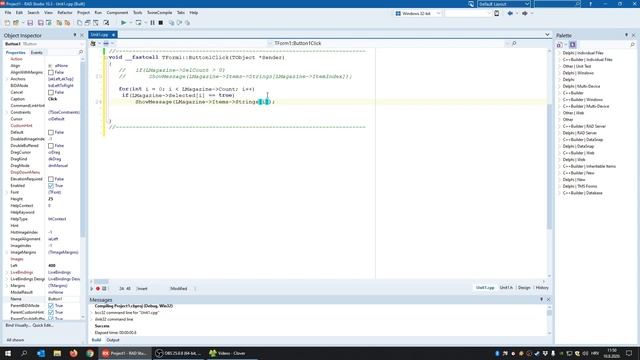Click the Bind Visually link
Screen dimensions: 640x360
tap(18, 325)
